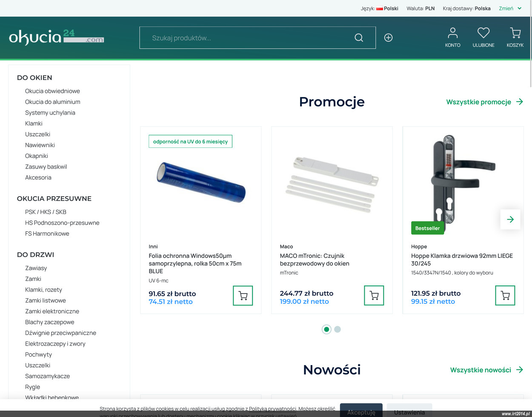Click MACO mTronic Czujnik product title

coord(315,260)
